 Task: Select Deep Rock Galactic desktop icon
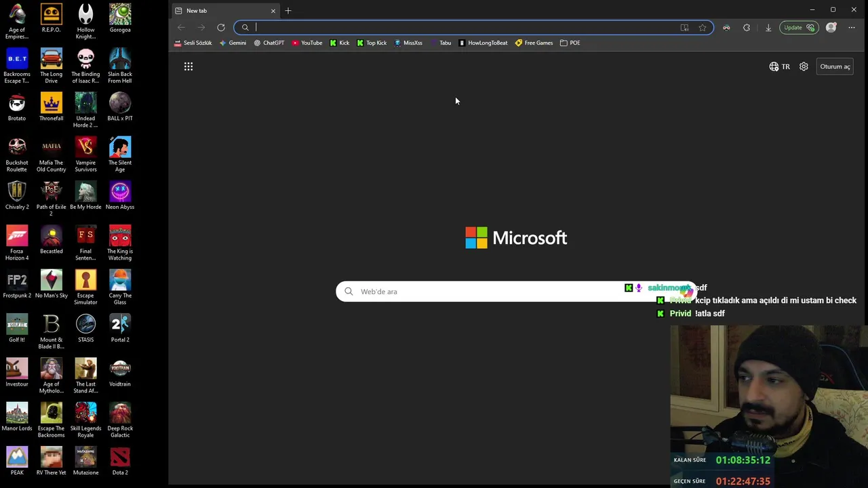120,420
